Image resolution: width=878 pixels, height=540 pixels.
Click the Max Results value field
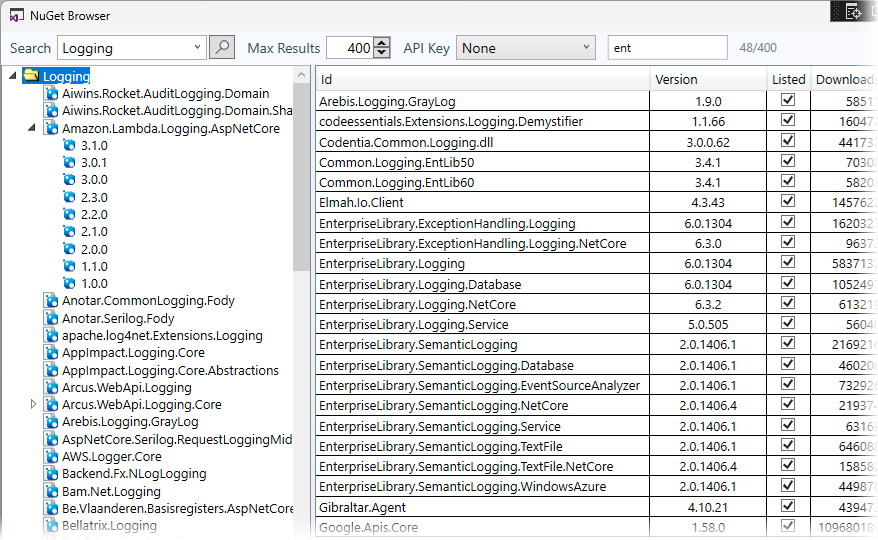point(351,48)
